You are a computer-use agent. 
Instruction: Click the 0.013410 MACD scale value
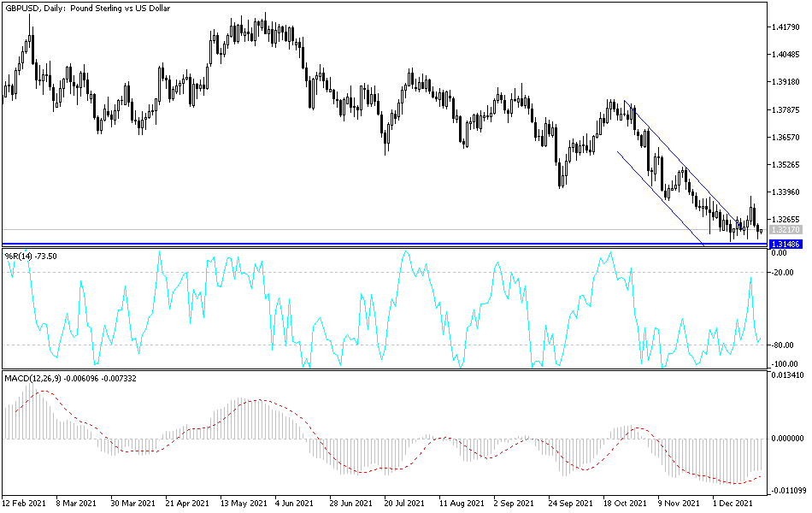coord(788,373)
